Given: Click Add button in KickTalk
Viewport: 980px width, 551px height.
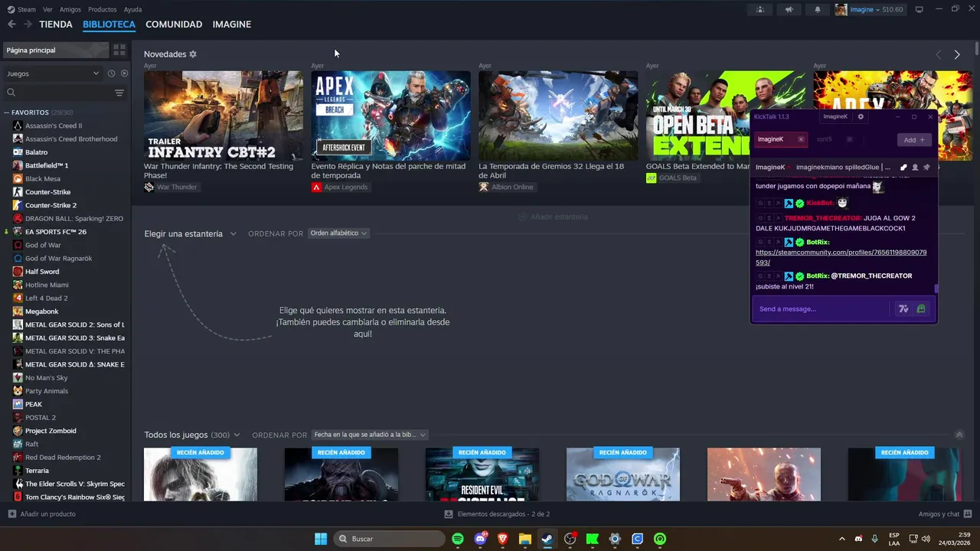Looking at the screenshot, I should click(914, 140).
